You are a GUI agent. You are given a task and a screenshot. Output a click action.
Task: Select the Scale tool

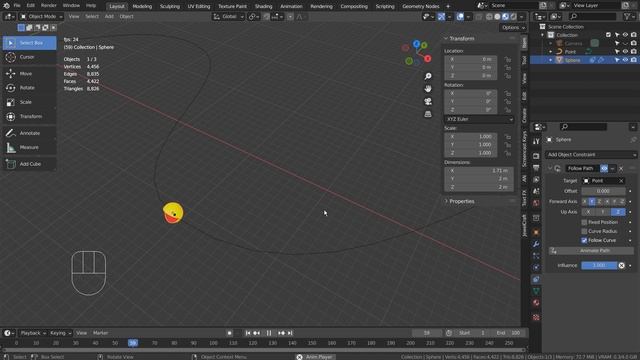click(29, 102)
